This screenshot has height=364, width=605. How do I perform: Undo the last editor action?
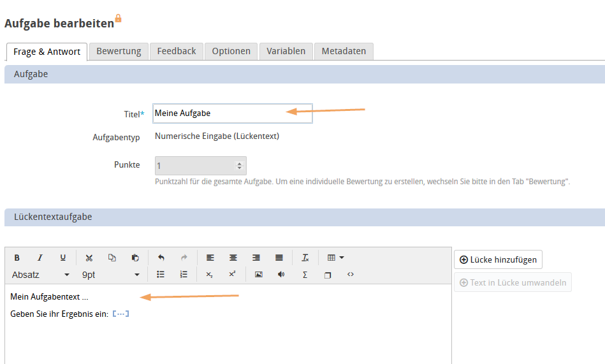pyautogui.click(x=161, y=258)
